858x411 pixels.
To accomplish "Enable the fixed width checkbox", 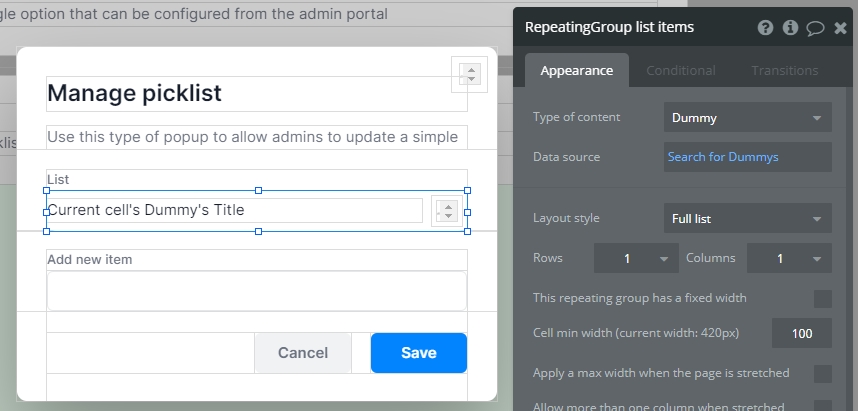I will (822, 298).
